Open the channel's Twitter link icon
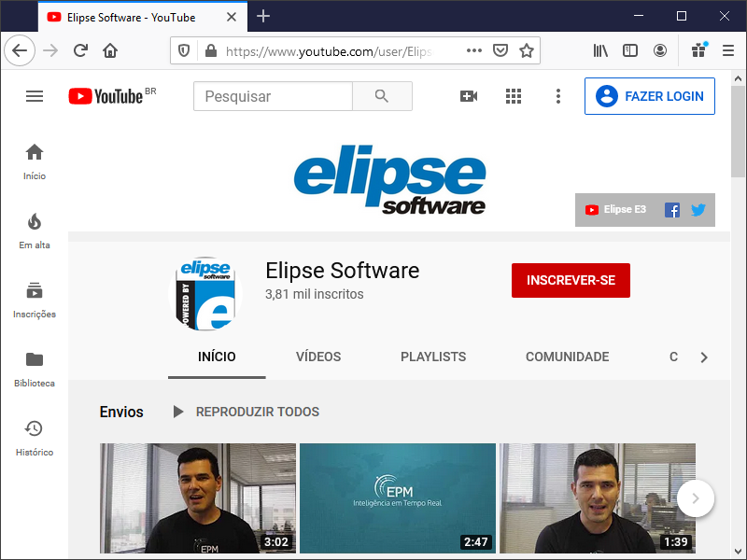747x560 pixels. pos(698,210)
